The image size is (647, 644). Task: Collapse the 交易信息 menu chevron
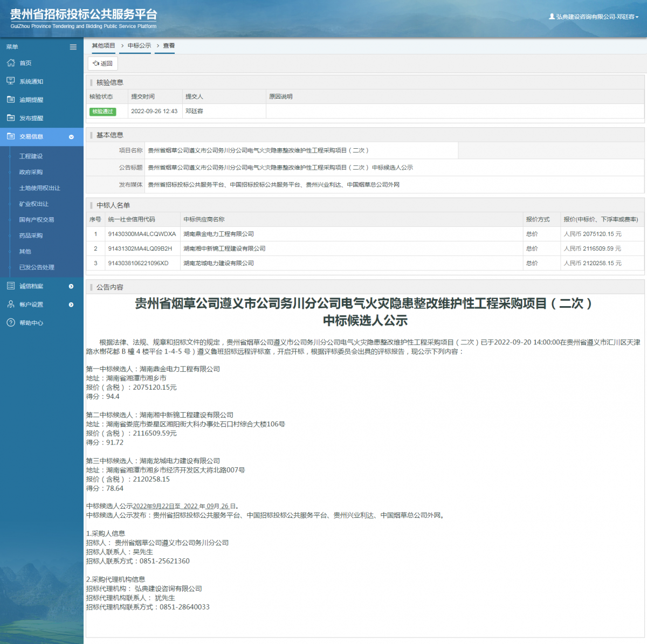(x=71, y=137)
